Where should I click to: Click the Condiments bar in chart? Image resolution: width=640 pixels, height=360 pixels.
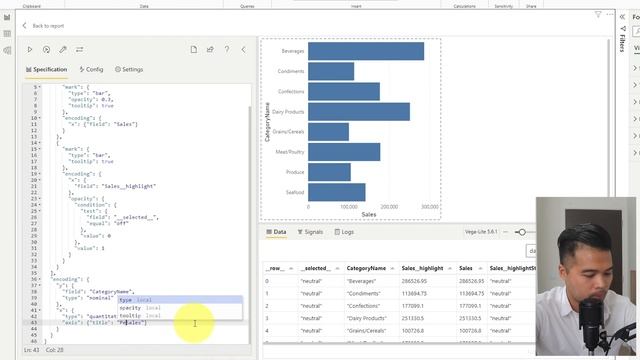pos(331,71)
